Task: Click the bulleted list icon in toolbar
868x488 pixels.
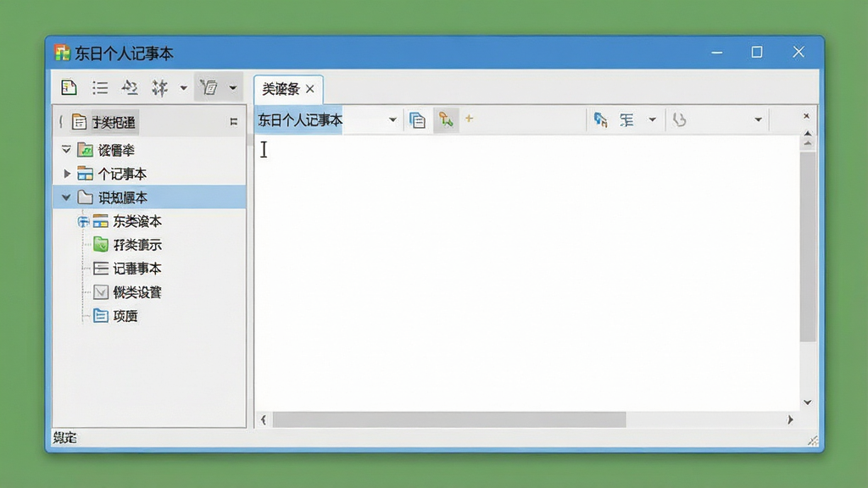Action: point(100,87)
